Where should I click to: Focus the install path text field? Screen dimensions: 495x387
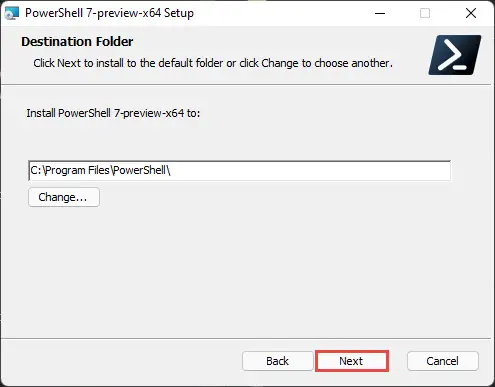pos(240,171)
